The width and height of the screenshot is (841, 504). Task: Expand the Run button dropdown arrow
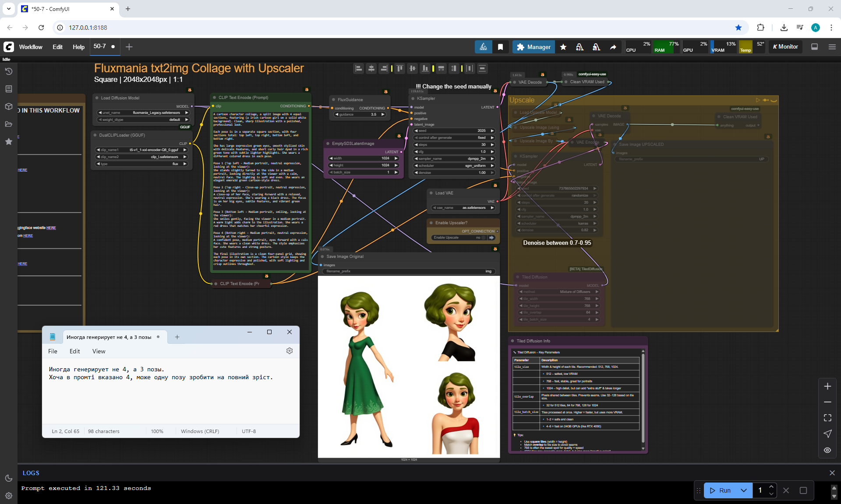pos(744,490)
